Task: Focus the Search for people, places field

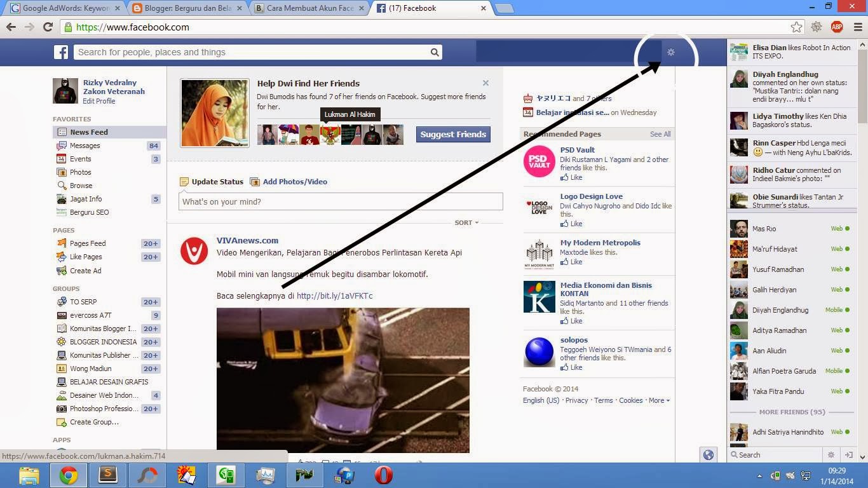Action: click(x=251, y=52)
